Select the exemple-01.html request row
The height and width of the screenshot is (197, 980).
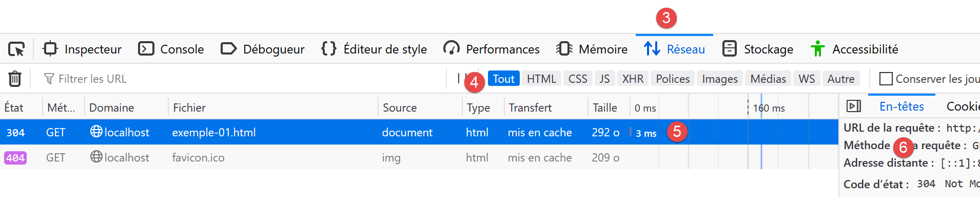(419, 132)
